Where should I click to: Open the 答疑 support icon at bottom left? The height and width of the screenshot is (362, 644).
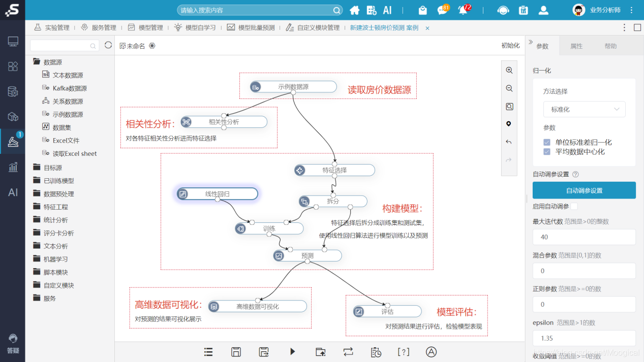[x=12, y=342]
